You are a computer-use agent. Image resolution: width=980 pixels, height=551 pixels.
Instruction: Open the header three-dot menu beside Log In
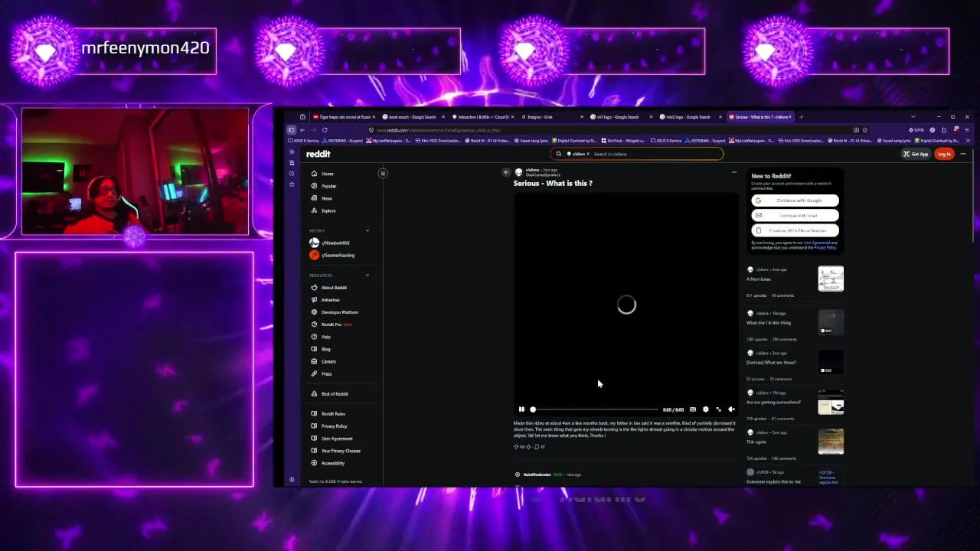click(963, 154)
